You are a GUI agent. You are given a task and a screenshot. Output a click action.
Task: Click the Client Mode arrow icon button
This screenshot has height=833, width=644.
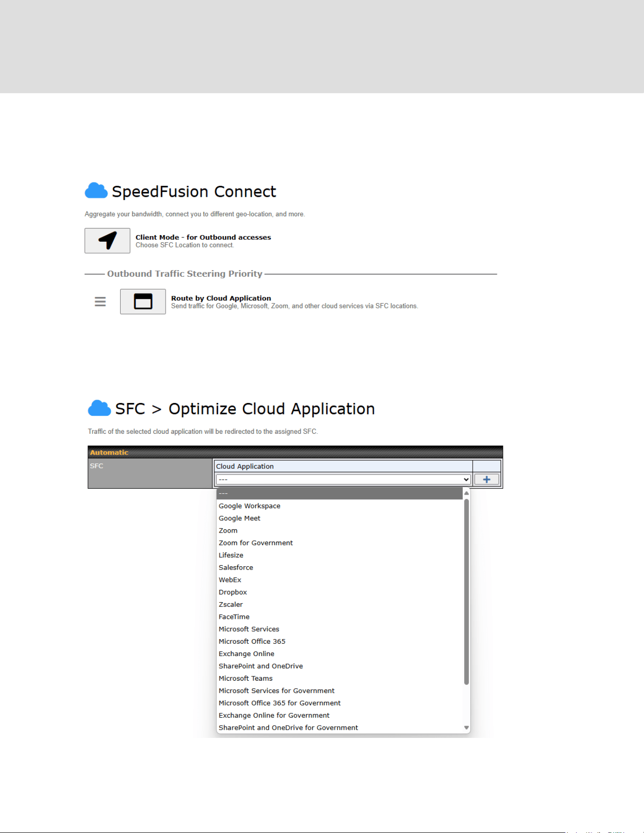pos(107,240)
